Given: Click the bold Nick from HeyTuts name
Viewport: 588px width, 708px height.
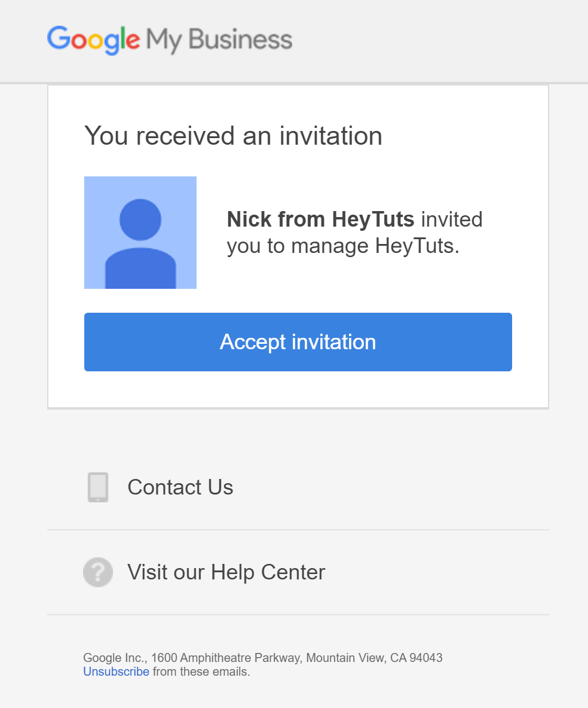Looking at the screenshot, I should coord(320,219).
